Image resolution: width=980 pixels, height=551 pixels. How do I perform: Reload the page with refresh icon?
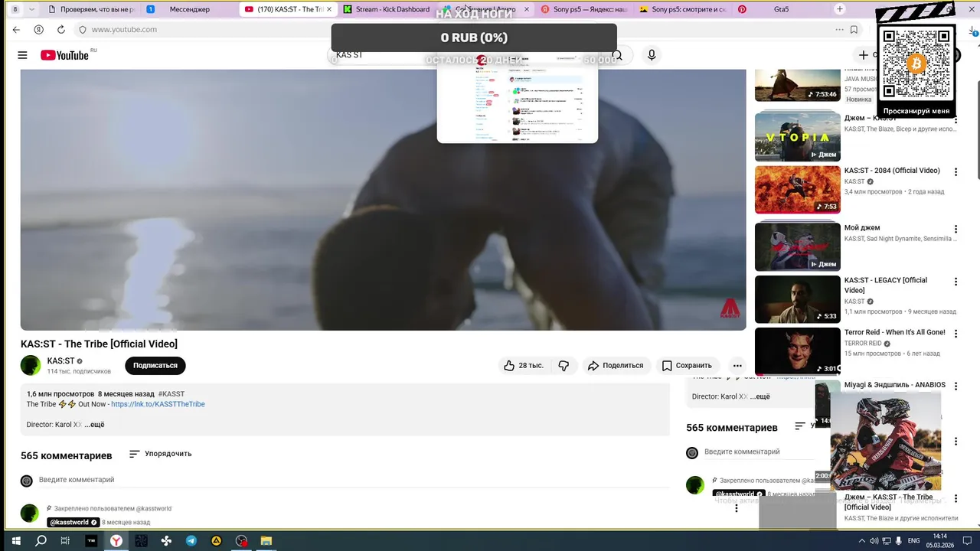(61, 29)
